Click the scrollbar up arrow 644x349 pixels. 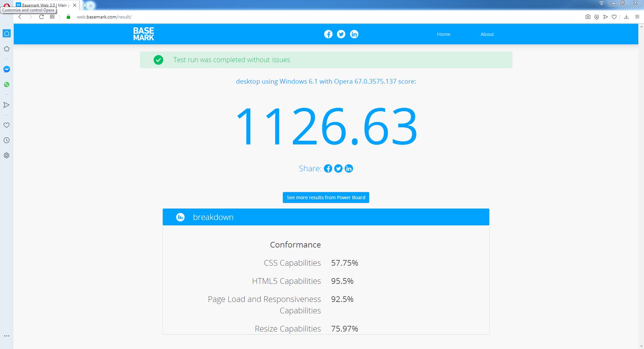641,26
